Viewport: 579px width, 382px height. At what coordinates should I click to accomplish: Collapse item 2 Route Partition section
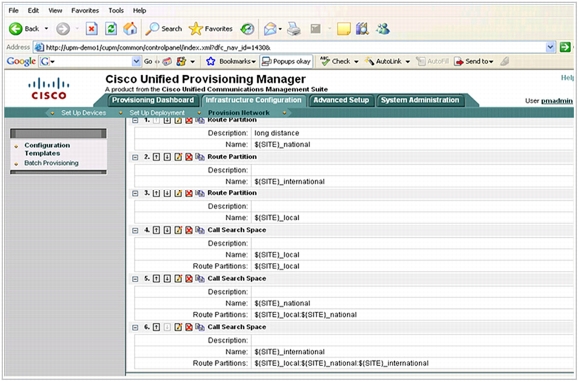(135, 158)
